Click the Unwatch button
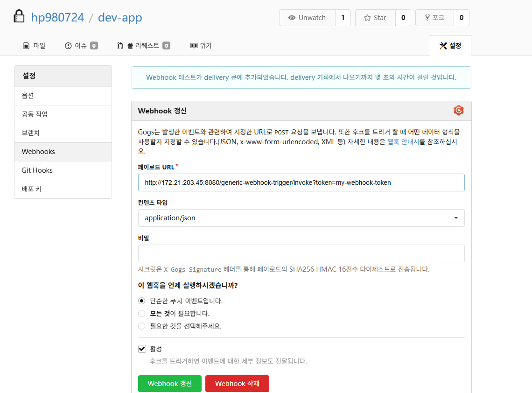The height and width of the screenshot is (393, 532). (x=307, y=18)
